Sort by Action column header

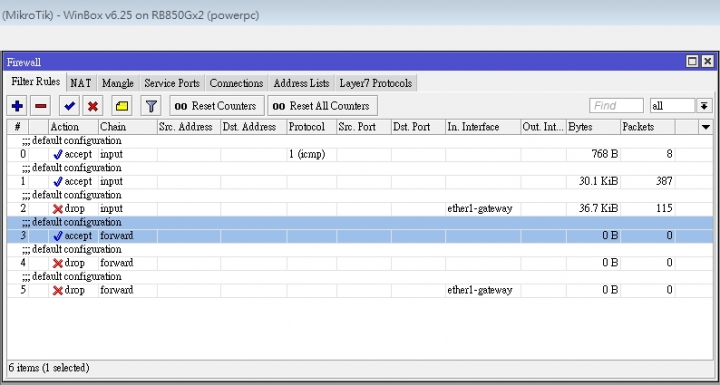pos(73,127)
